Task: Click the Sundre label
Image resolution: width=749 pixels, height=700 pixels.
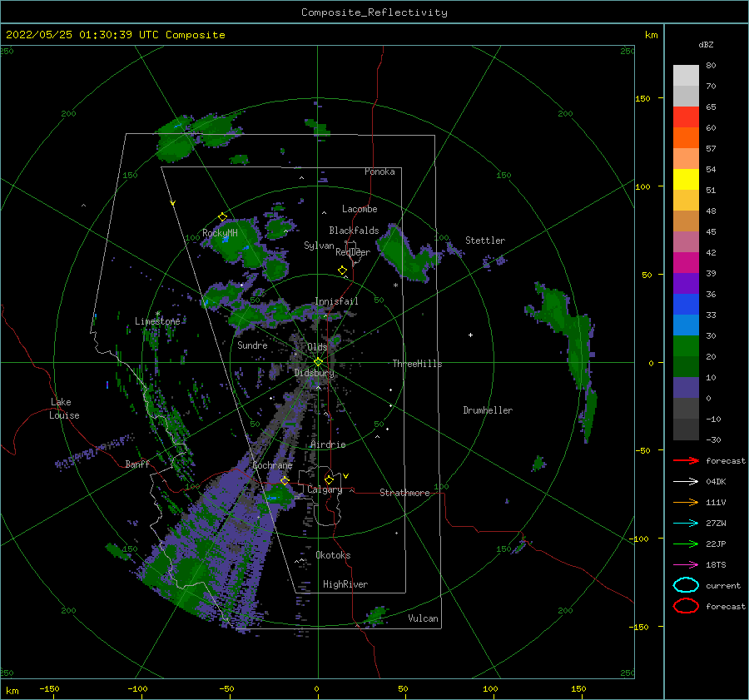Action: coord(252,345)
